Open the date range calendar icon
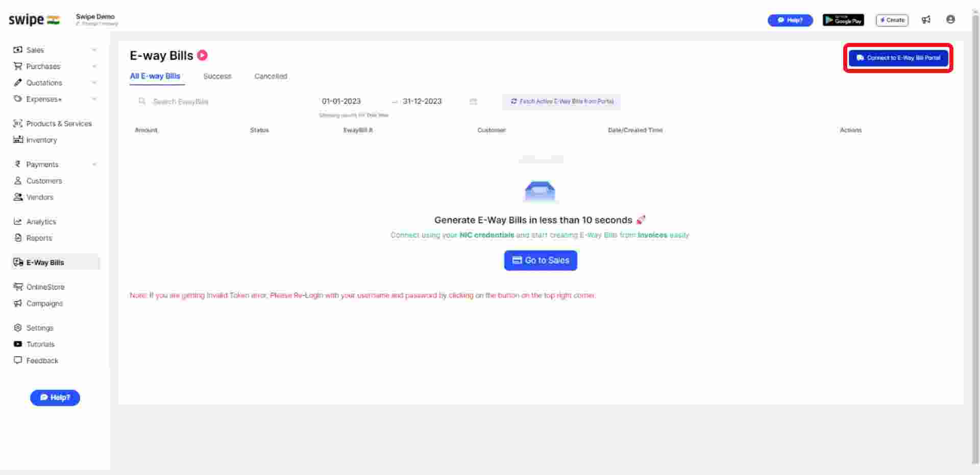The height and width of the screenshot is (475, 980). (473, 101)
